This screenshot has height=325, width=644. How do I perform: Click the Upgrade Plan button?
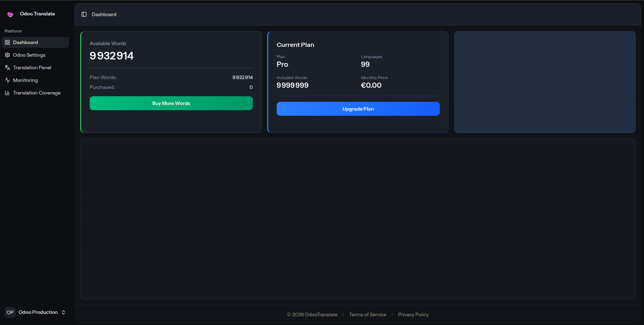pyautogui.click(x=358, y=109)
